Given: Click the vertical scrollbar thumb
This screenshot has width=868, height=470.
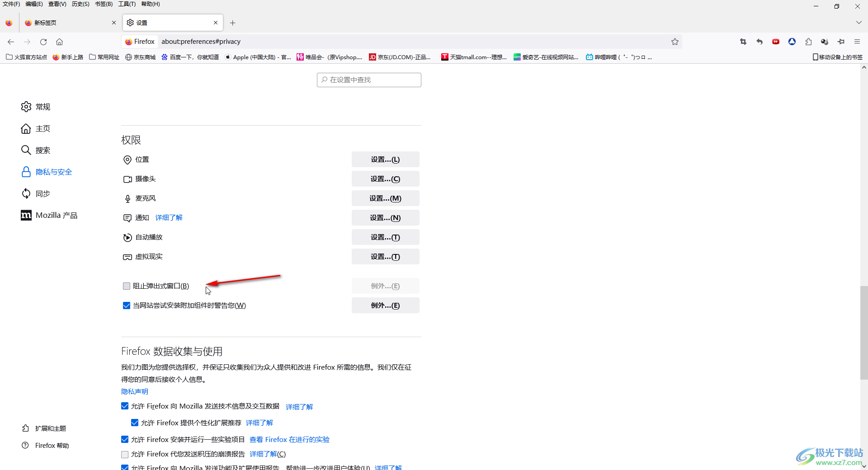Looking at the screenshot, I should (x=863, y=332).
